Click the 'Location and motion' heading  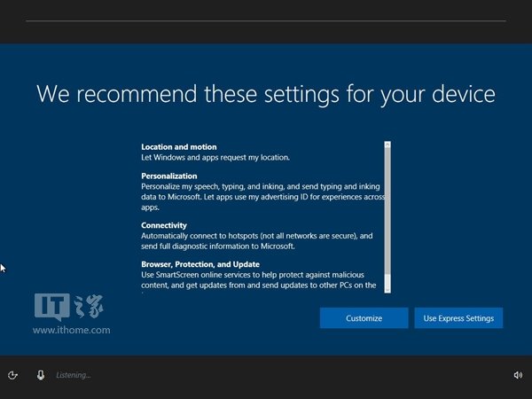click(x=179, y=147)
